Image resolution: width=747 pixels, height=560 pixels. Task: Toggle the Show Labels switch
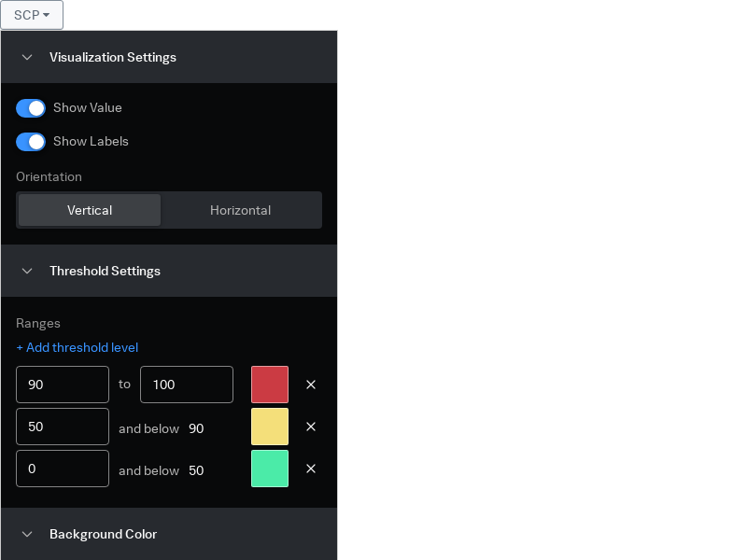point(31,142)
